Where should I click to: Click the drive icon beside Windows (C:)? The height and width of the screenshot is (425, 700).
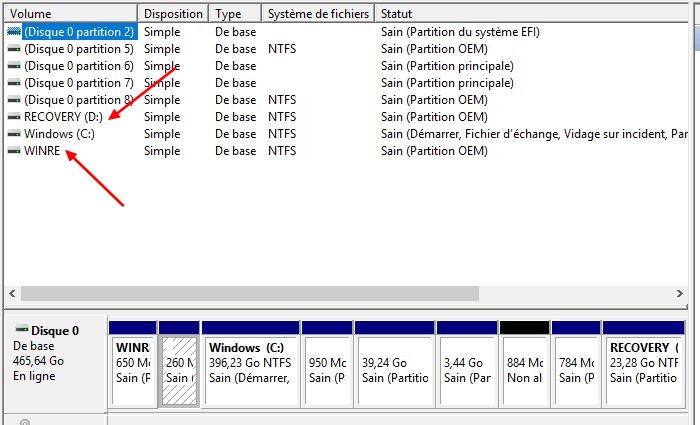(14, 133)
